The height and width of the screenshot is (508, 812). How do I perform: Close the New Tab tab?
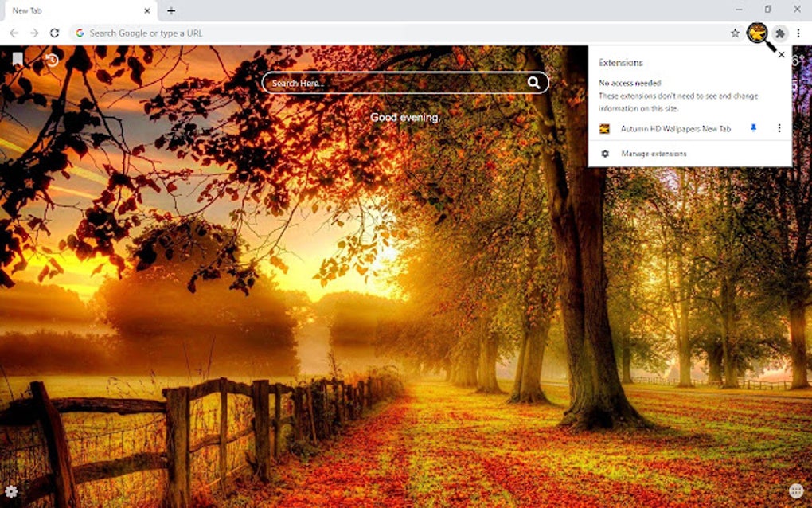click(147, 10)
